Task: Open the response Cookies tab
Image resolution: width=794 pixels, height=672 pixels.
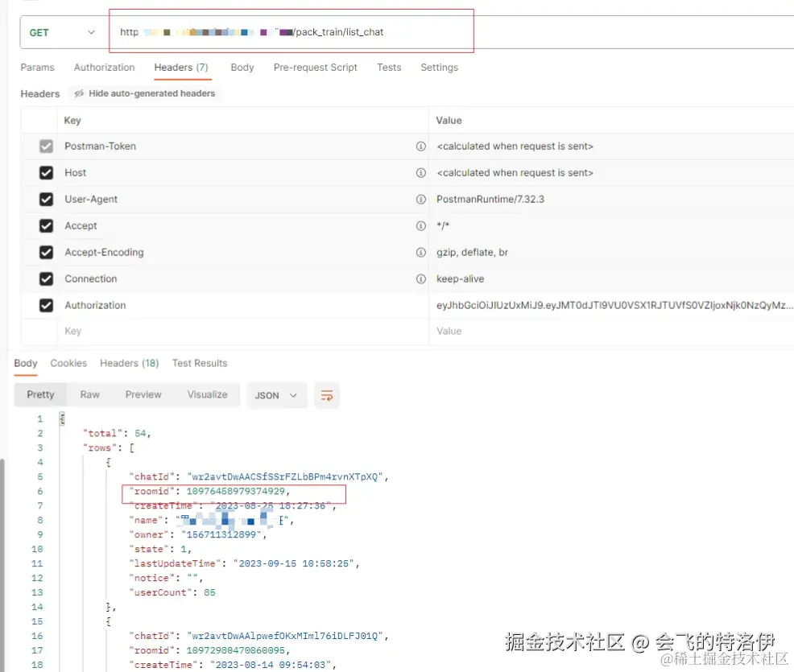Action: click(68, 363)
